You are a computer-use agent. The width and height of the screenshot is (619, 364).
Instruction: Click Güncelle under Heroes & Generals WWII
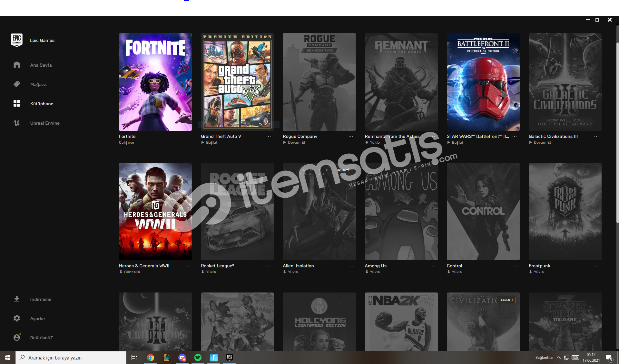click(129, 272)
